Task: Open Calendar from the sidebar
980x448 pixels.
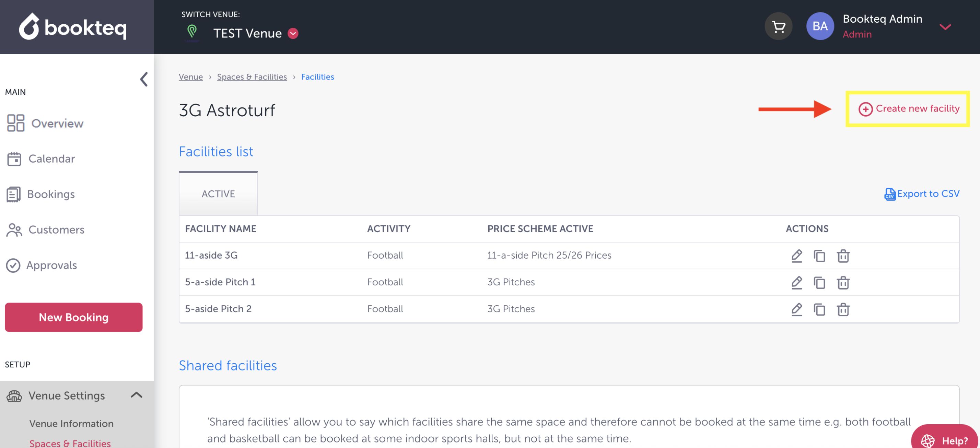Action: (x=51, y=159)
